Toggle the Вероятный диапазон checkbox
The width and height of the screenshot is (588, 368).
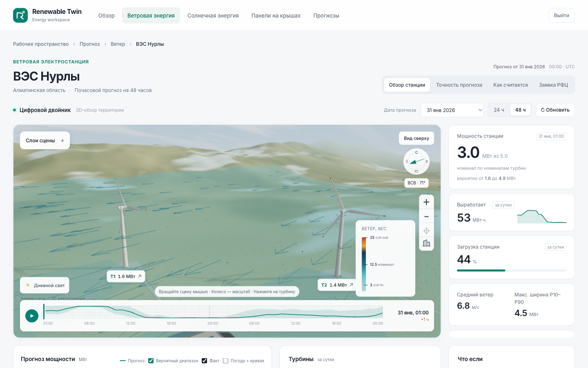click(151, 361)
